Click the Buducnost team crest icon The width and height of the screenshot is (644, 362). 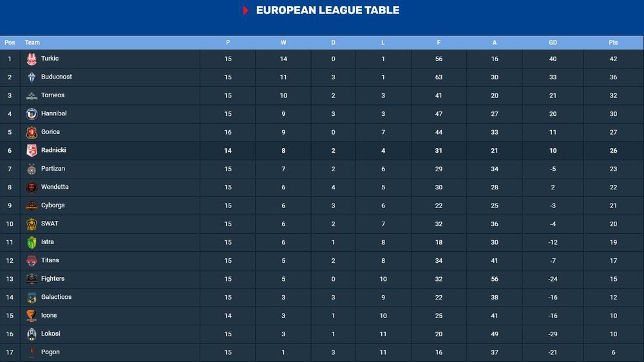[x=32, y=77]
